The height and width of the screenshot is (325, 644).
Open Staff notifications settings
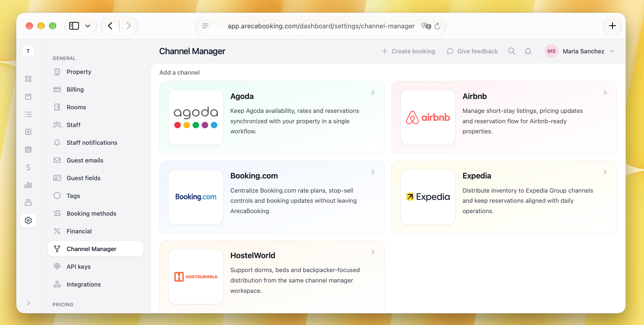tap(96, 143)
